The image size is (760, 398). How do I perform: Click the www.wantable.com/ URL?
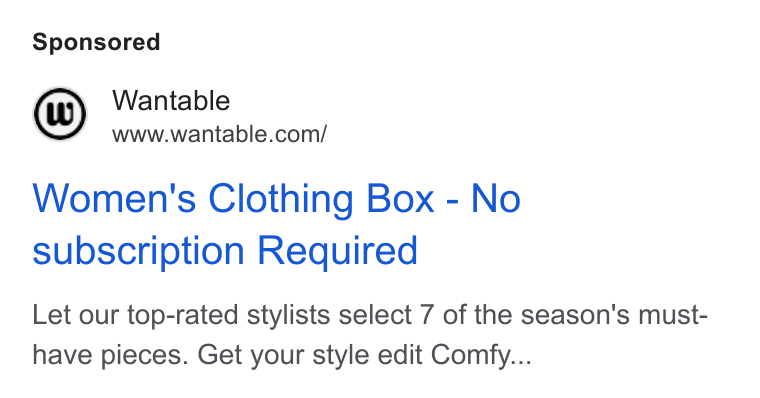[220, 134]
